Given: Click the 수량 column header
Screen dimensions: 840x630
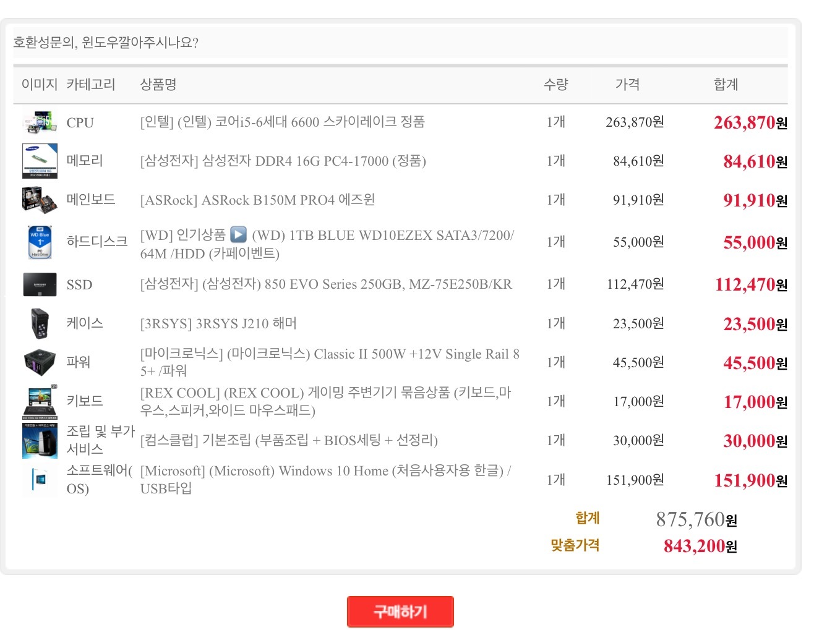Looking at the screenshot, I should point(555,84).
